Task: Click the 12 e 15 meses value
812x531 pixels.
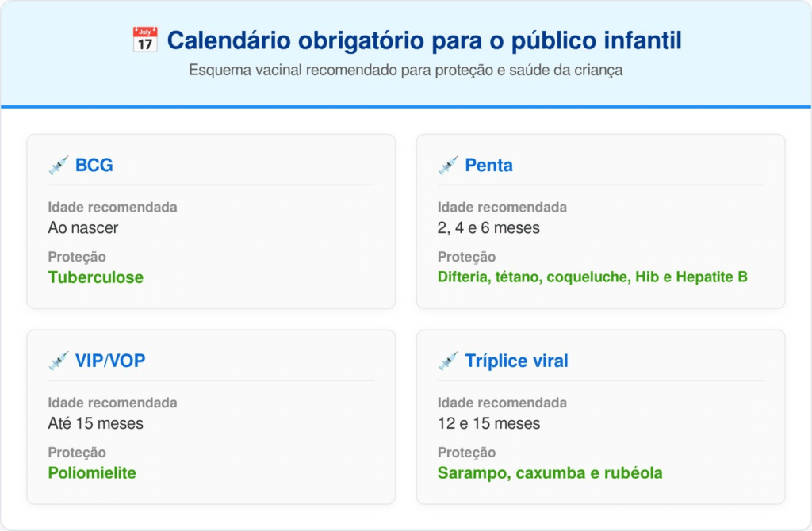Action: click(488, 424)
